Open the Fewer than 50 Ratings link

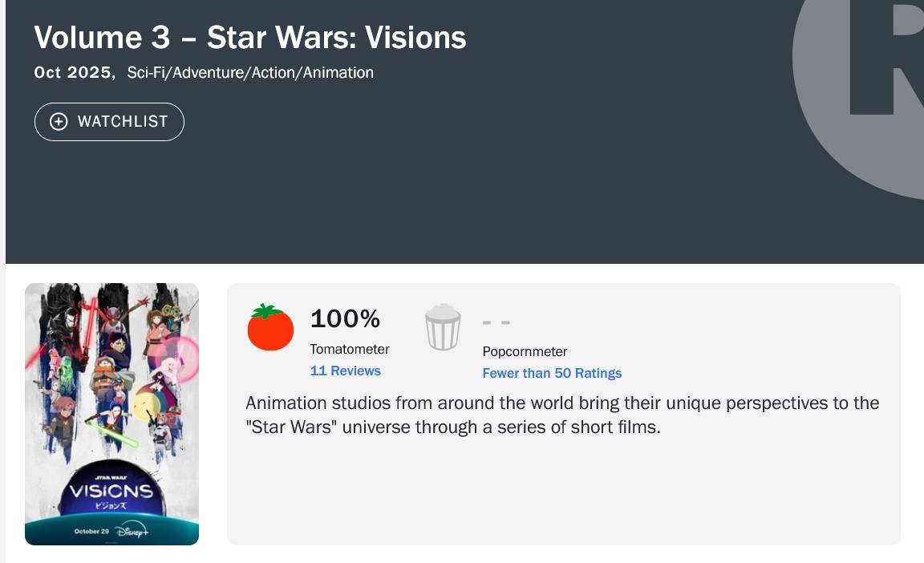tap(552, 373)
